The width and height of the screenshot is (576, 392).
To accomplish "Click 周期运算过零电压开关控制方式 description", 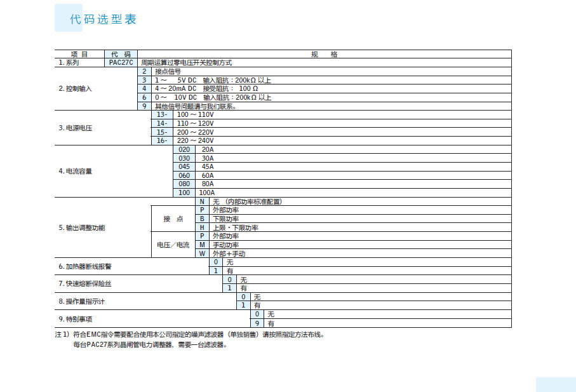I will [186, 63].
